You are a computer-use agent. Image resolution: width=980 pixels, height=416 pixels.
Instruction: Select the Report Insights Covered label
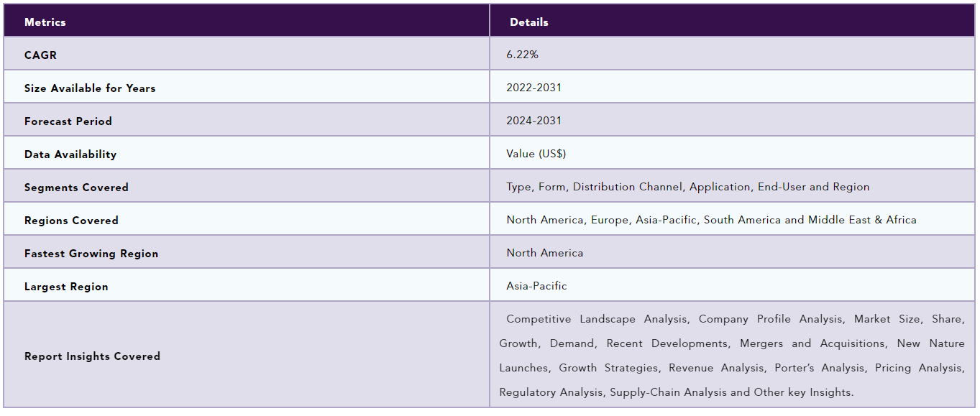tap(92, 356)
